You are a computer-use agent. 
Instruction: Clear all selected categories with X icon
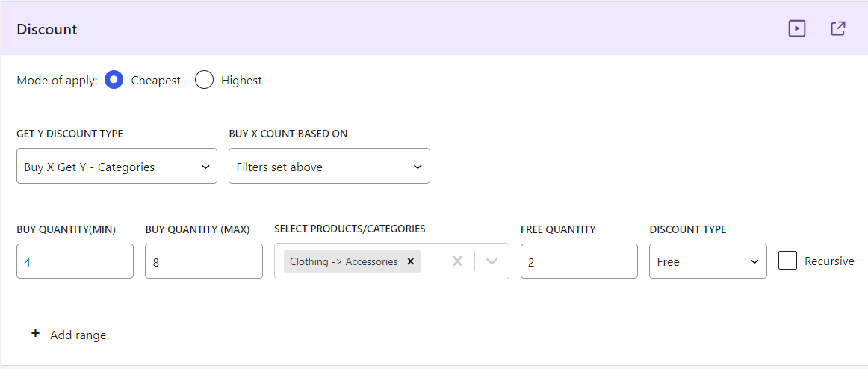(x=457, y=261)
